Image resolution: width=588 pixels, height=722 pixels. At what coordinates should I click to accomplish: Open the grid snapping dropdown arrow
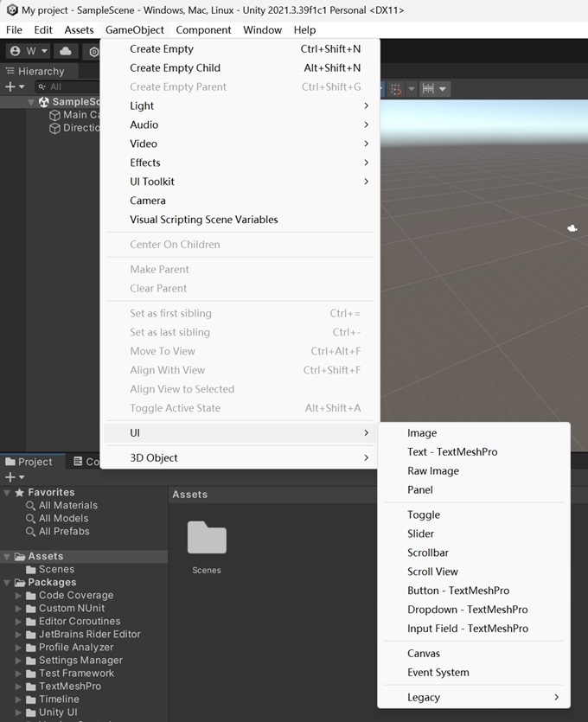tap(412, 88)
